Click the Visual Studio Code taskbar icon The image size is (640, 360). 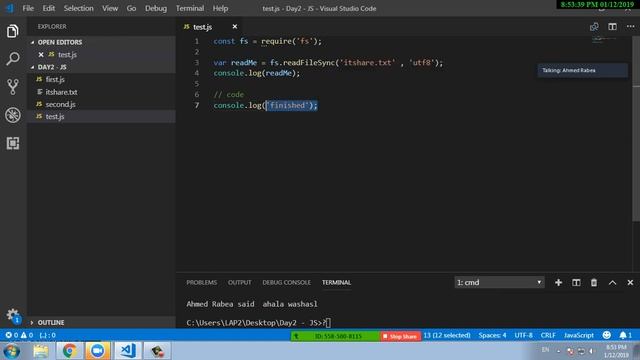point(128,351)
